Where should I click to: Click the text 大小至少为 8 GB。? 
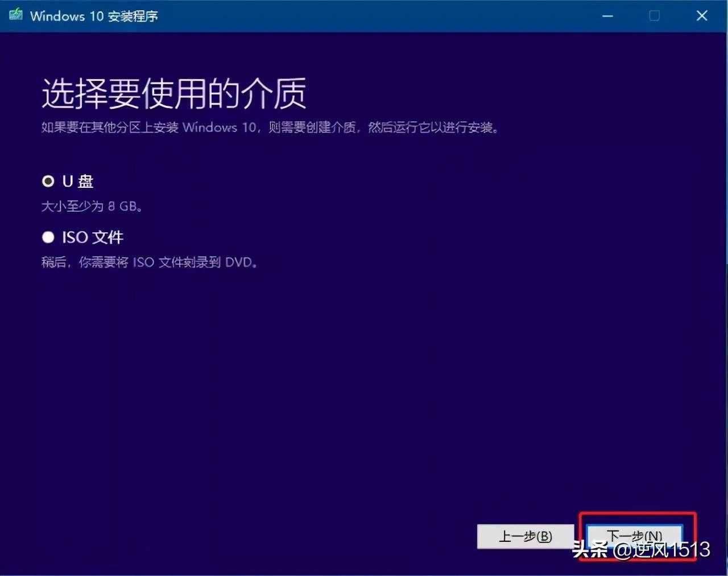pyautogui.click(x=93, y=206)
